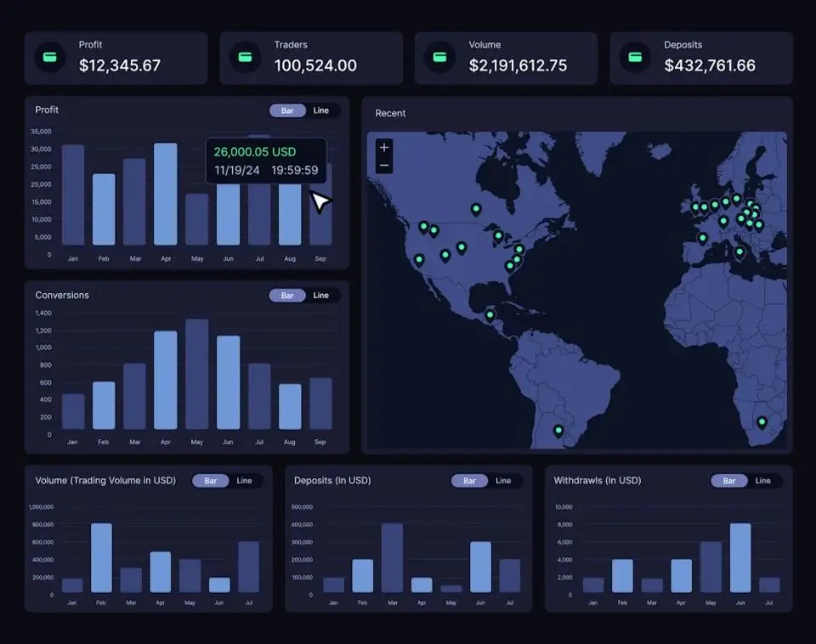This screenshot has width=816, height=644.
Task: Switch Volume chart to Bar view
Action: point(210,481)
